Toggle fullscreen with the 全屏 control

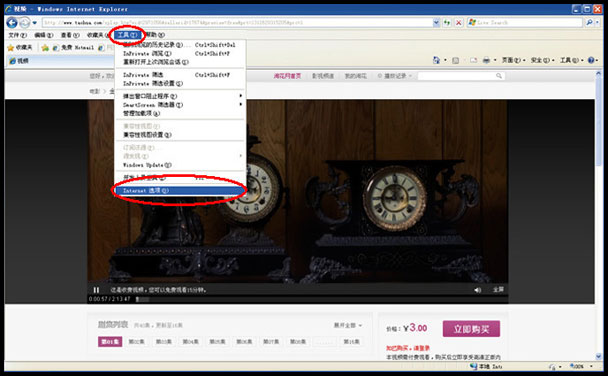(x=498, y=290)
